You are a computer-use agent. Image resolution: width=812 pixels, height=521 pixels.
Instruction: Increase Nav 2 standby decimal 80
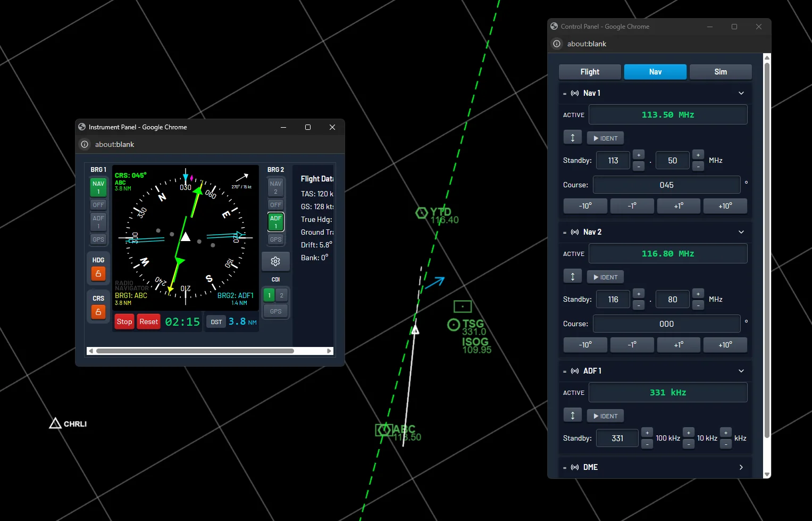pos(698,294)
